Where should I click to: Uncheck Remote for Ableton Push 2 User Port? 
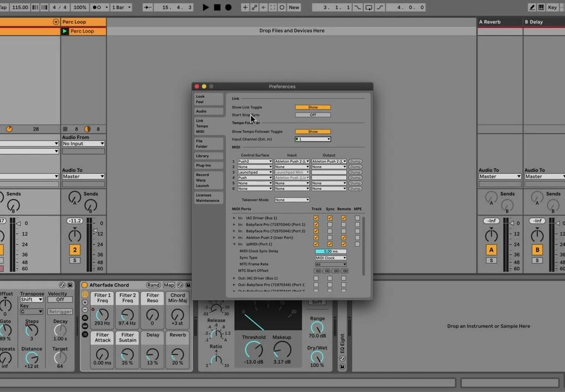coord(343,237)
